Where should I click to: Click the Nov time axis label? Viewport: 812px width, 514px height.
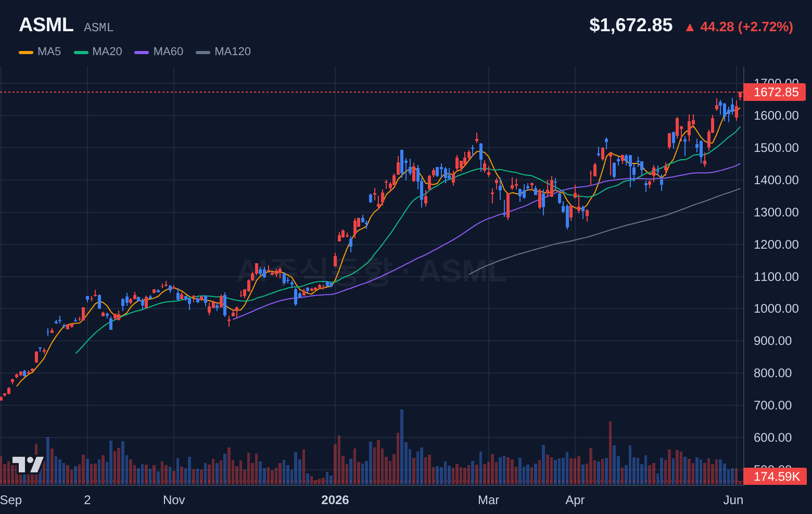click(x=174, y=500)
